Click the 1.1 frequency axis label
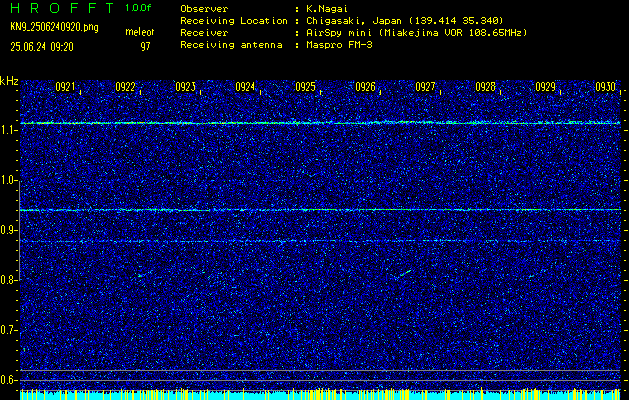The image size is (629, 400). (x=8, y=130)
